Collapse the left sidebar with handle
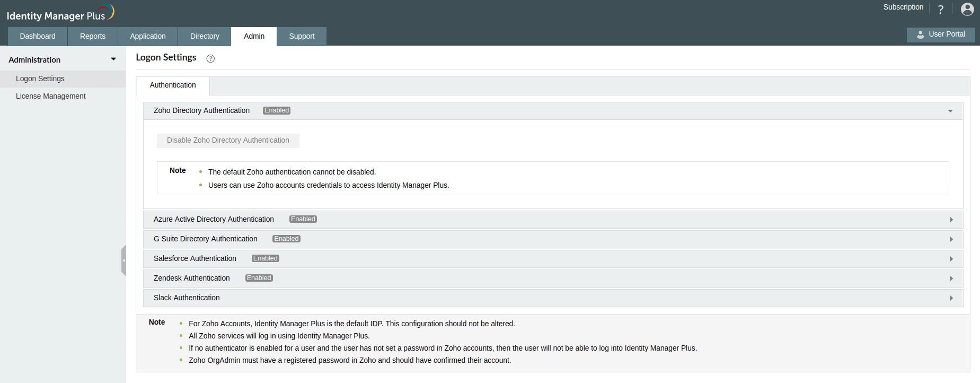The height and width of the screenshot is (383, 980). click(x=123, y=260)
